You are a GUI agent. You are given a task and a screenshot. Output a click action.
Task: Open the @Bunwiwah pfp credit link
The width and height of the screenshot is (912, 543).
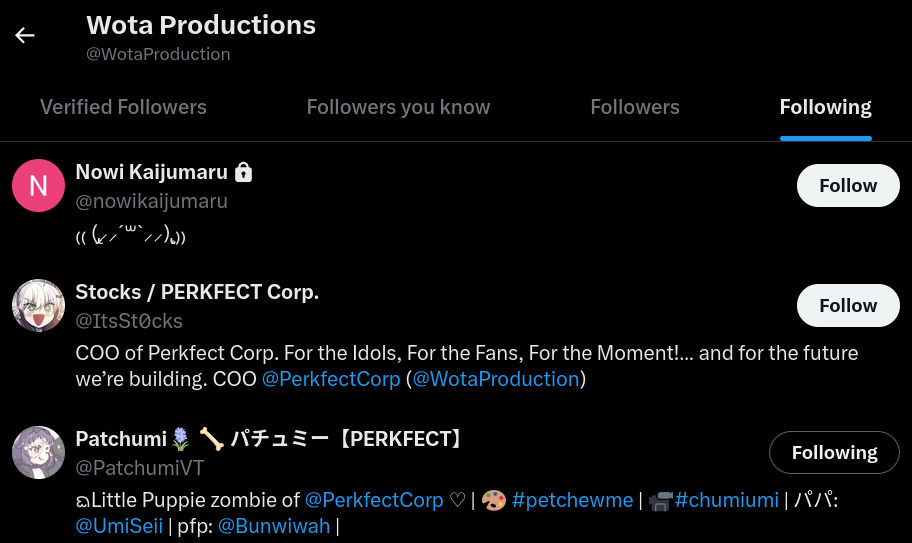pos(274,526)
